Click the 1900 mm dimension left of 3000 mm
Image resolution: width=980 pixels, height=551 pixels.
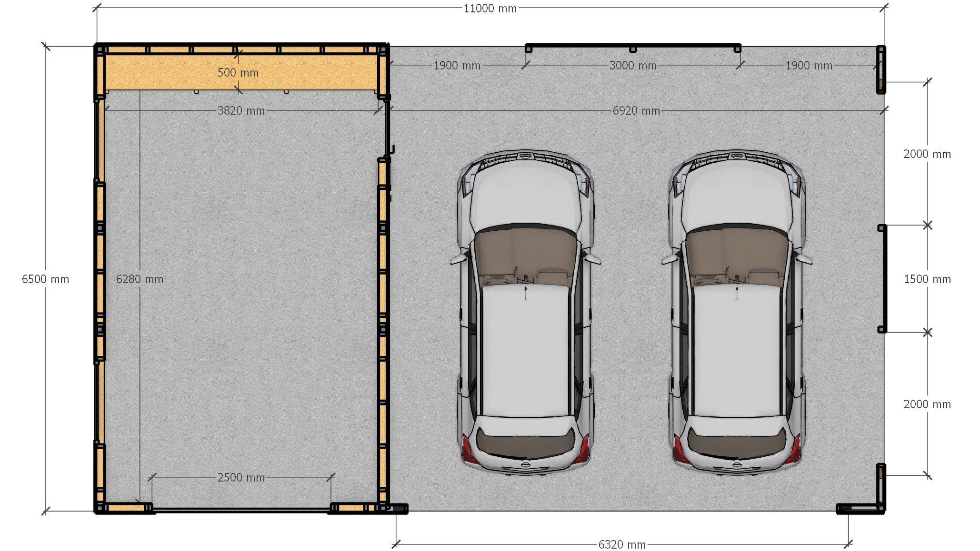pyautogui.click(x=457, y=66)
